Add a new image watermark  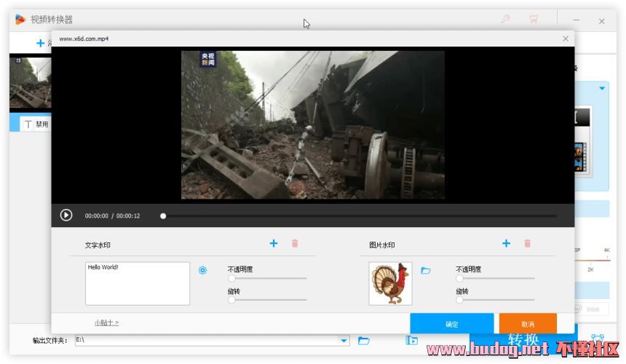coord(506,243)
